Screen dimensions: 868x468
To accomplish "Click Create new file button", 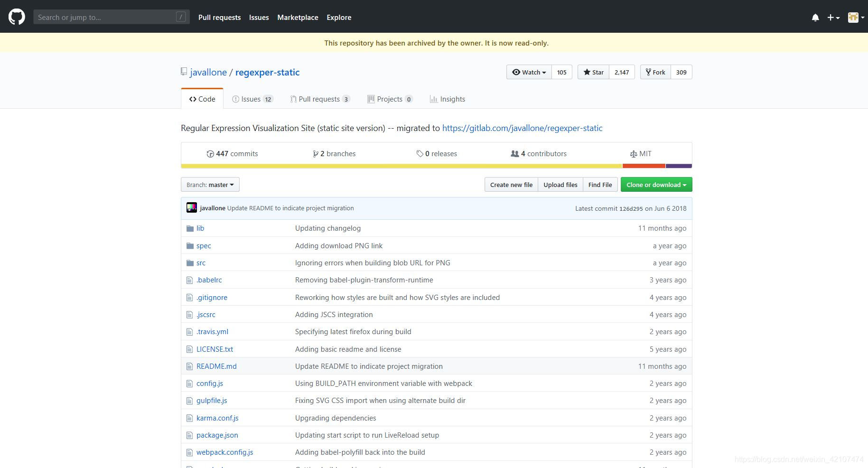I will (x=511, y=185).
